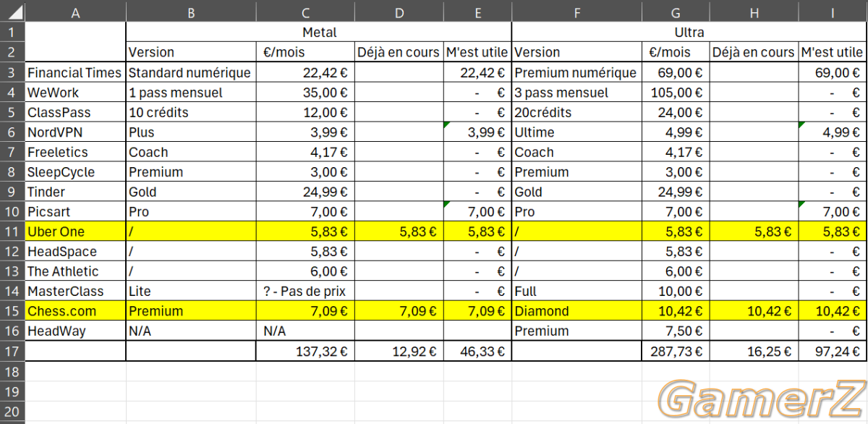
Task: Select the €/mois header in column C
Action: pos(305,53)
